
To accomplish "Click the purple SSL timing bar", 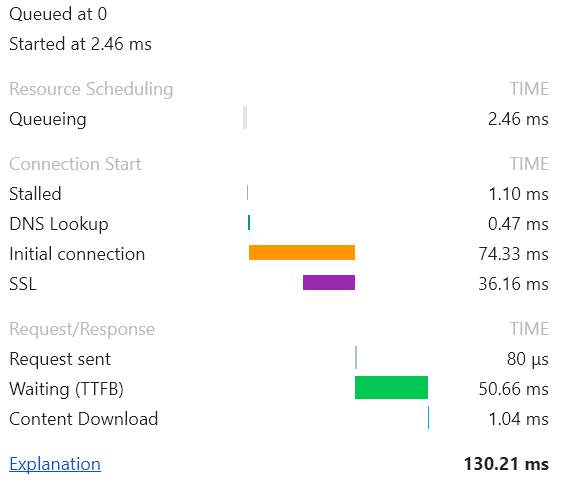I will pyautogui.click(x=329, y=282).
